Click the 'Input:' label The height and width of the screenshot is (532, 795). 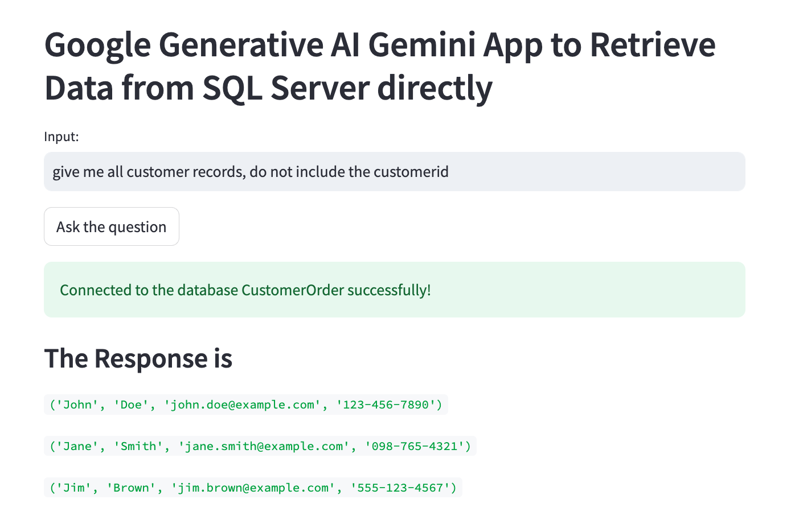[62, 137]
